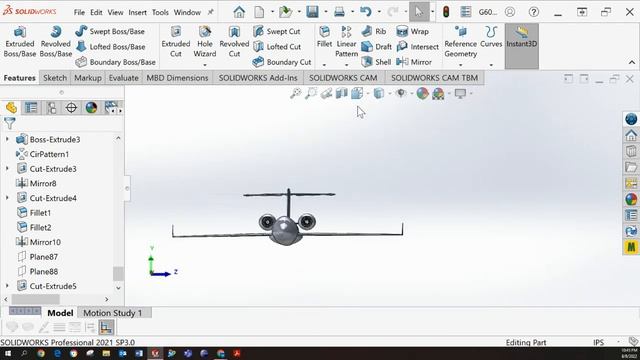The height and width of the screenshot is (360, 640).
Task: Open the ConfigurationManager tab
Action: 51,108
